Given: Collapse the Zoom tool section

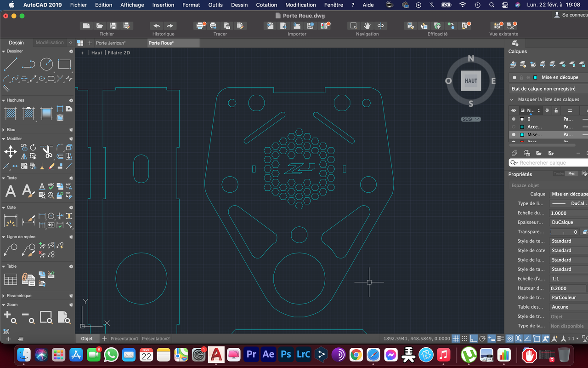Looking at the screenshot, I should pos(4,305).
